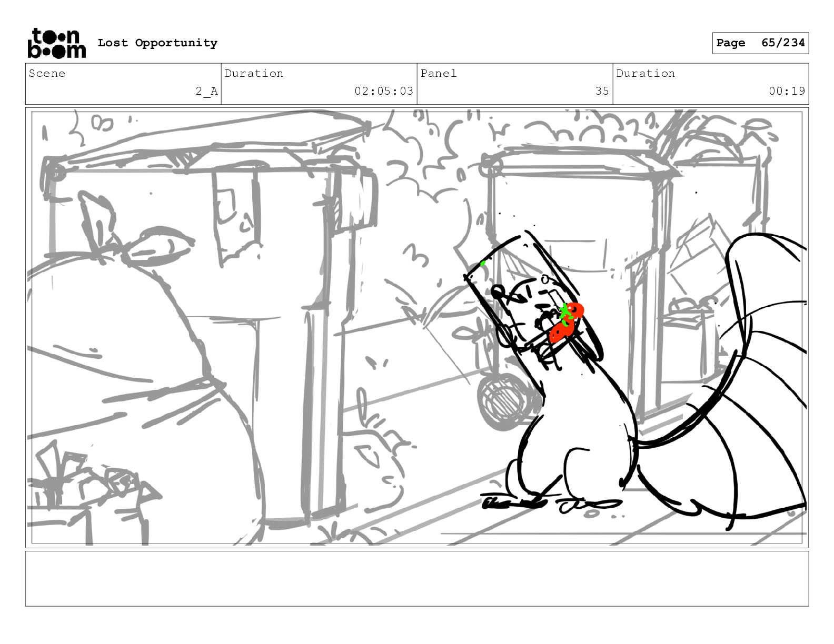
Task: Click the 'Scene' header label
Action: [x=47, y=73]
